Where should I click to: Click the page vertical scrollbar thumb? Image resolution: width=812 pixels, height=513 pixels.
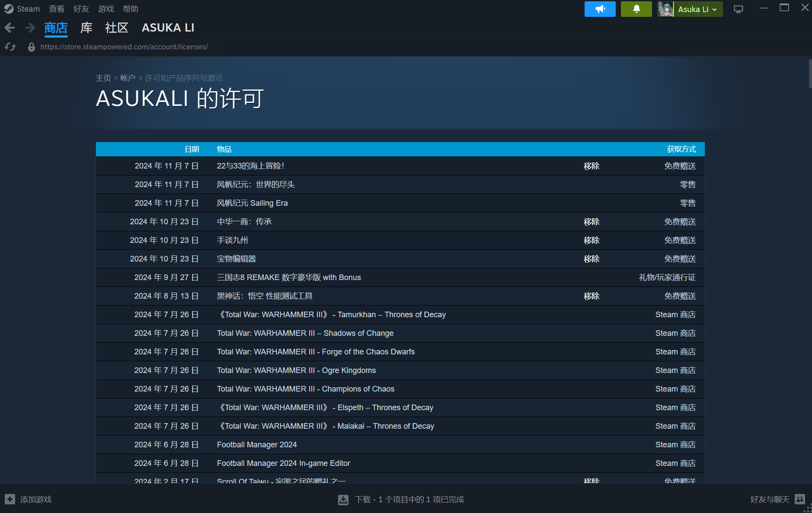point(810,73)
